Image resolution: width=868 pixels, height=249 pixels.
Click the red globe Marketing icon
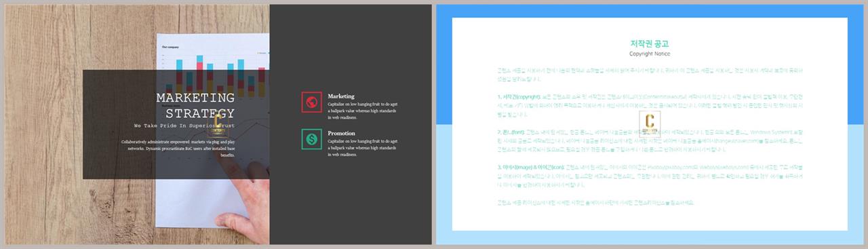click(x=311, y=102)
